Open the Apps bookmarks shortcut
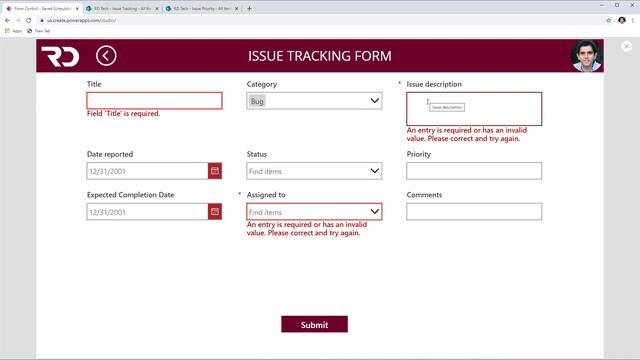This screenshot has height=360, width=640. 13,31
